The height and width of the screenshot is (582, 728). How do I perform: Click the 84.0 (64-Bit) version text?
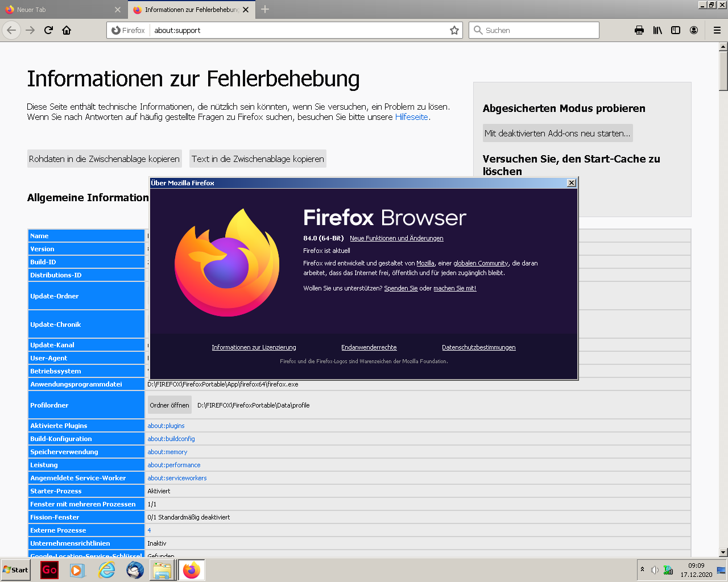324,238
